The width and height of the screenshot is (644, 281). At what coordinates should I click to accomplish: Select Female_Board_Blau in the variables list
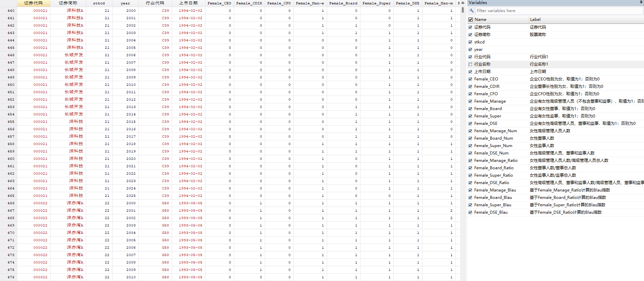[493, 198]
